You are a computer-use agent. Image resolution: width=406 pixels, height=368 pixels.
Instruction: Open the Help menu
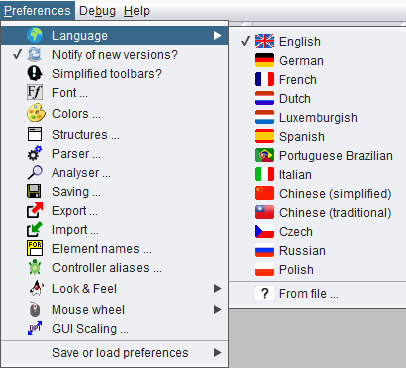click(x=137, y=11)
